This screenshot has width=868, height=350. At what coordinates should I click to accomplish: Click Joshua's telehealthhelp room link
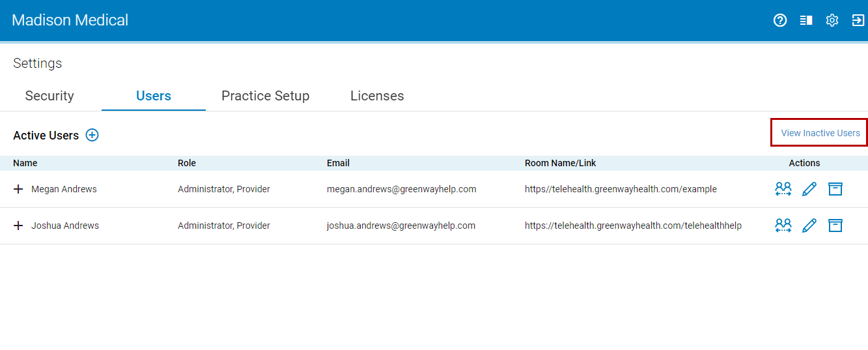[633, 226]
